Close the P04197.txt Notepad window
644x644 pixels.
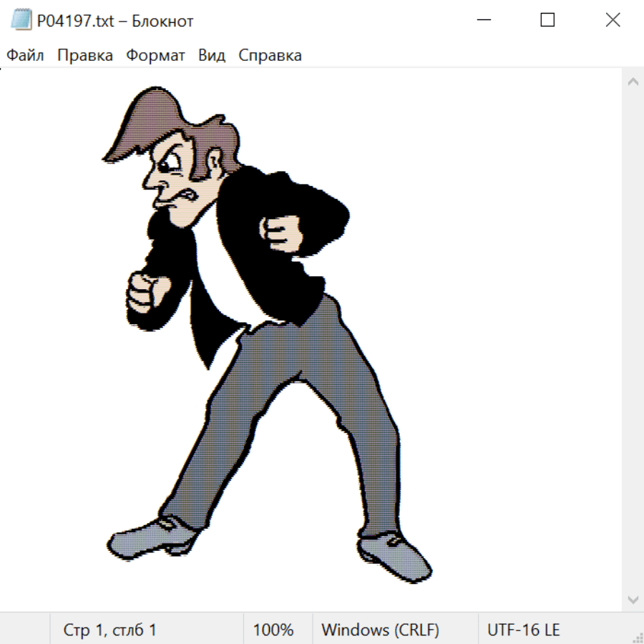pos(613,21)
